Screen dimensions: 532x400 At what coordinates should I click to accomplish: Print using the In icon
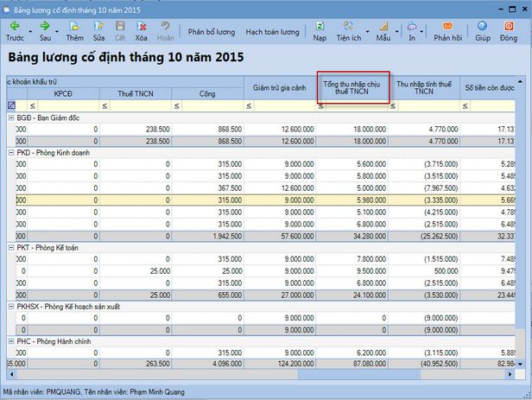pos(412,26)
